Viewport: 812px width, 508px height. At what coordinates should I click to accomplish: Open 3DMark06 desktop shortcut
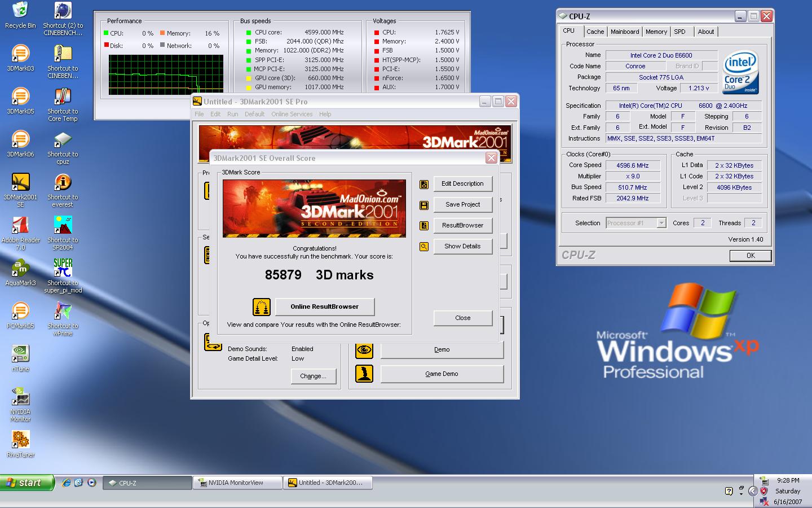click(x=20, y=144)
